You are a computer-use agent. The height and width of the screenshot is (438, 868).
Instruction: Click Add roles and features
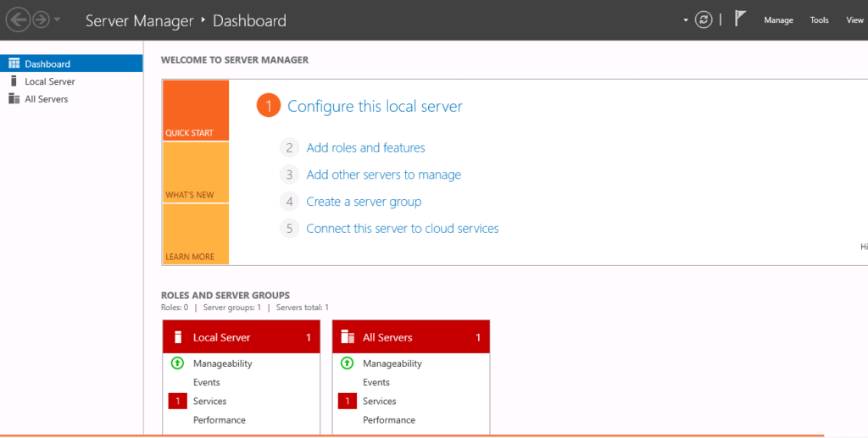(x=366, y=147)
